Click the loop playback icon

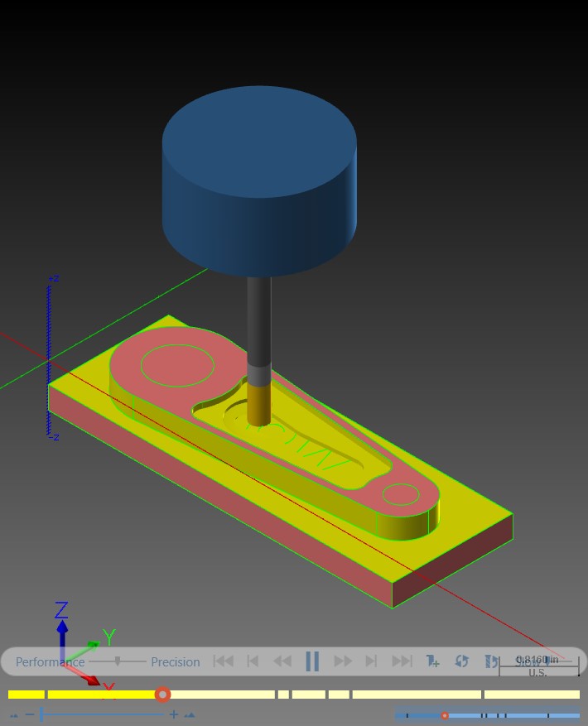(461, 661)
